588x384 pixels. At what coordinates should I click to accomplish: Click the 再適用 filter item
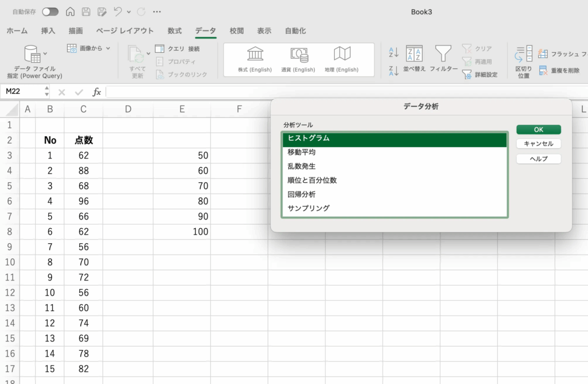[477, 62]
